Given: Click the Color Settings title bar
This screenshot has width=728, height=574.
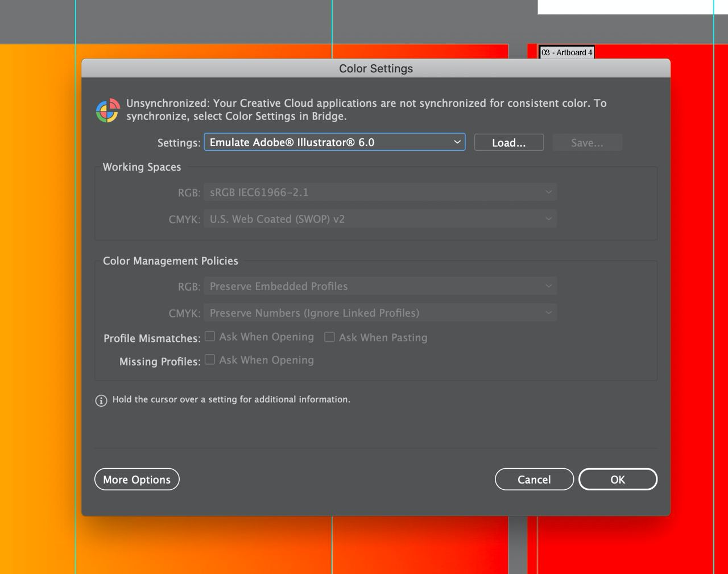Looking at the screenshot, I should pos(376,68).
